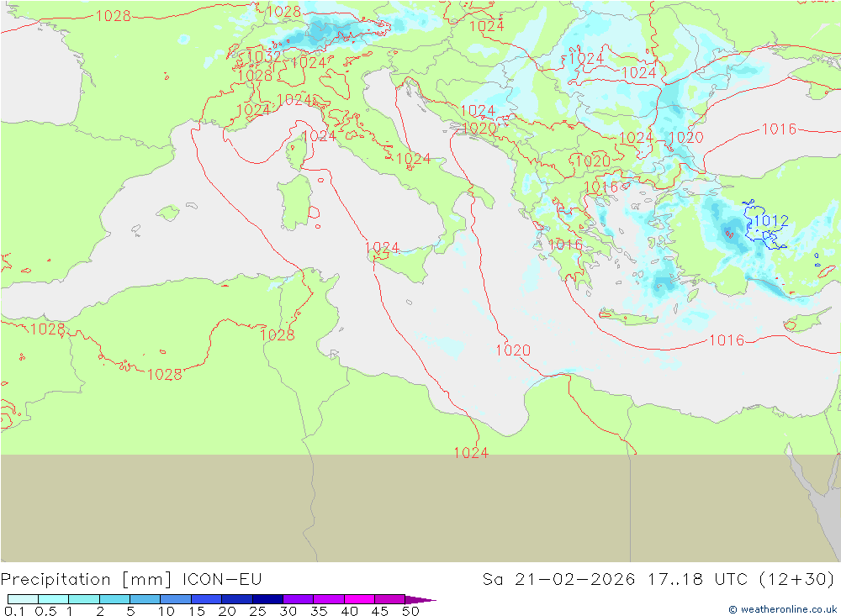Click the '0.1' legend scale label
841x616 pixels.
pos(14,611)
